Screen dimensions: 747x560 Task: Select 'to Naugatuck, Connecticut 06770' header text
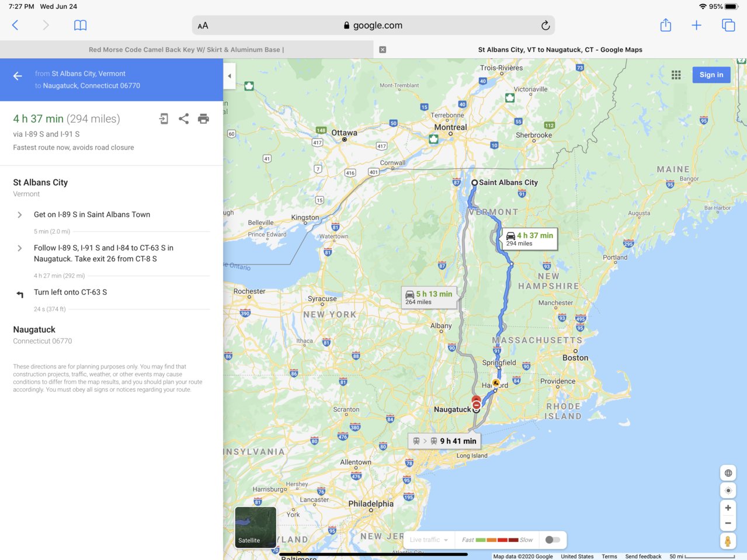pos(87,85)
